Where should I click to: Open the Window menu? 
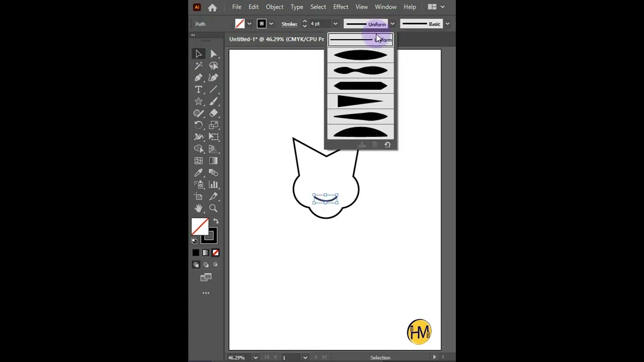click(385, 7)
